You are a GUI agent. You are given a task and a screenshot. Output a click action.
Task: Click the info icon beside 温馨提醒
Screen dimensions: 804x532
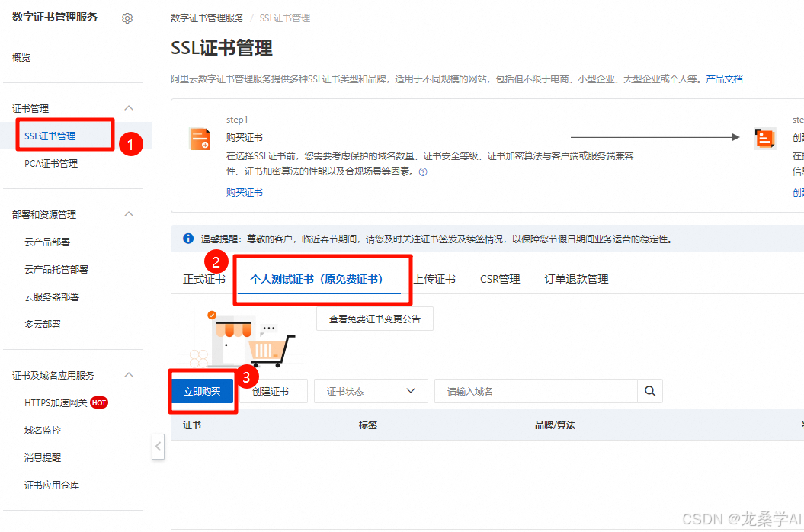[188, 239]
